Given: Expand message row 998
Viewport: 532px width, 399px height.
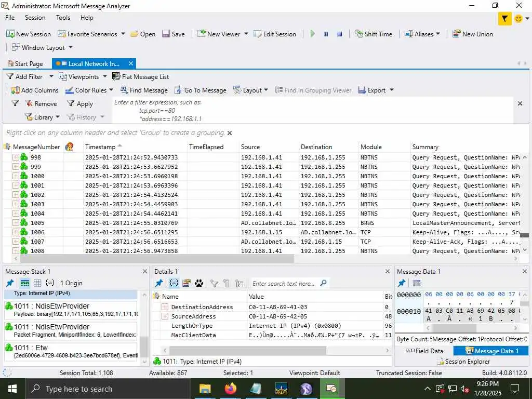Looking at the screenshot, I should [x=16, y=157].
